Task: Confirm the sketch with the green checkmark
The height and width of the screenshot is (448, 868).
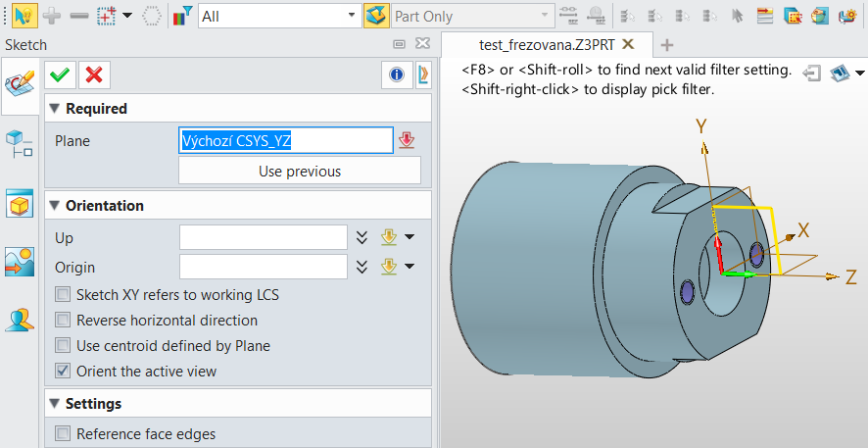Action: (60, 75)
